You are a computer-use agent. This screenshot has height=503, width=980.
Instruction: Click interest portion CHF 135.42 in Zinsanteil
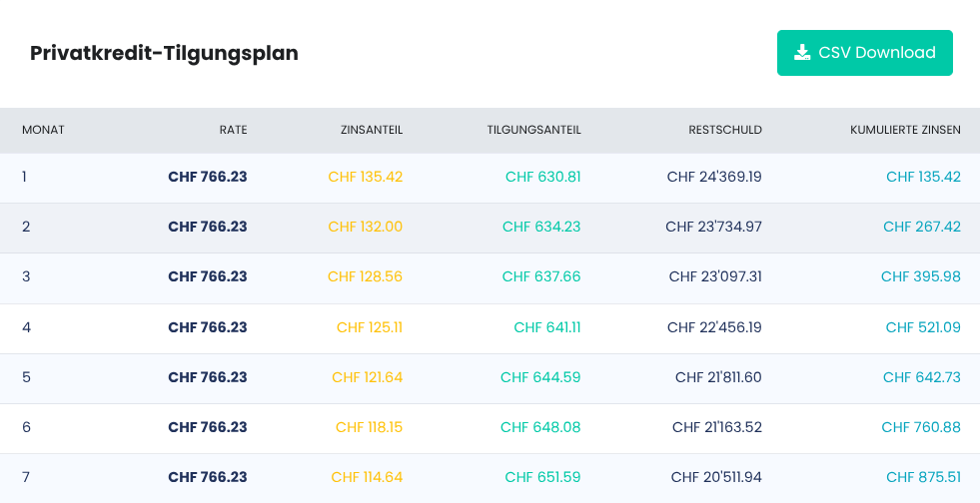pyautogui.click(x=366, y=177)
